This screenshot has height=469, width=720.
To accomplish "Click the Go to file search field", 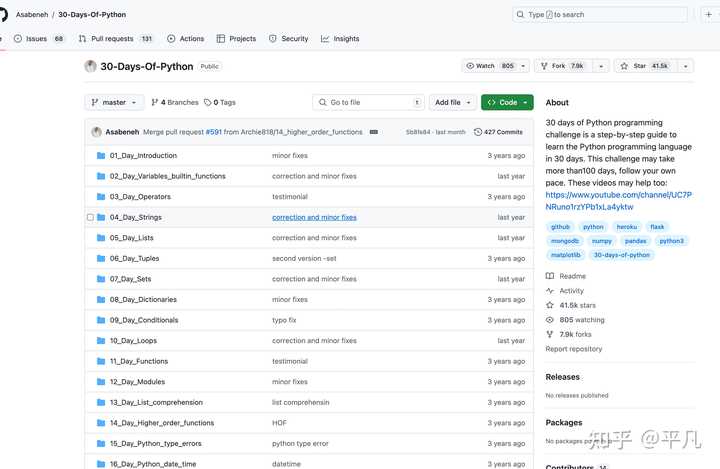I will click(x=368, y=102).
